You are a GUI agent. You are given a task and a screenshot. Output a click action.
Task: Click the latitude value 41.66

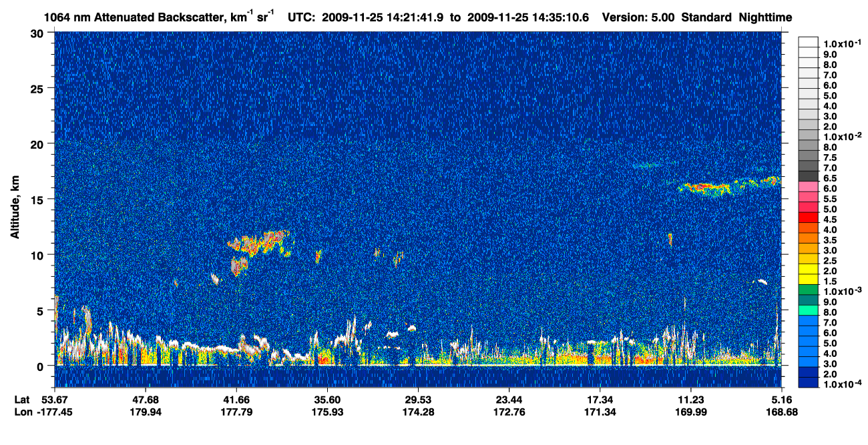tap(236, 400)
